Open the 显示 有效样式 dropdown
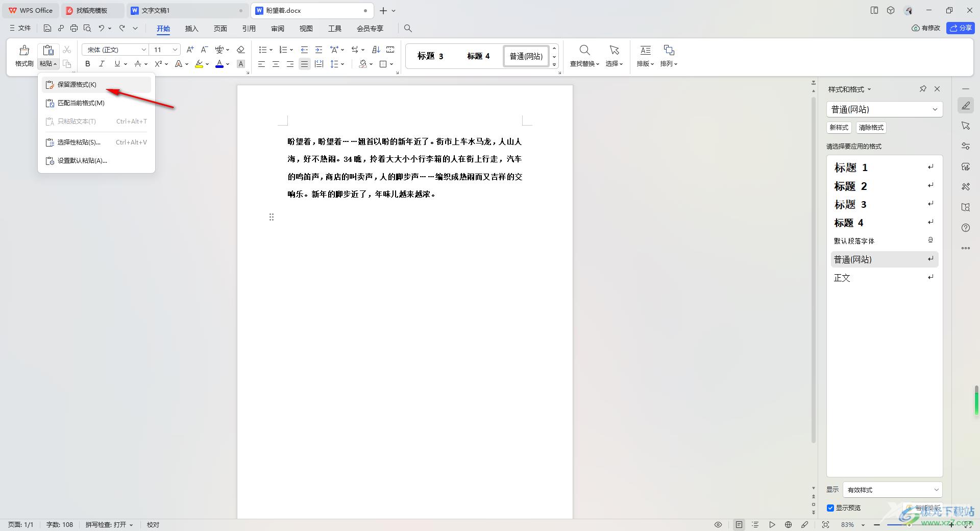 893,490
